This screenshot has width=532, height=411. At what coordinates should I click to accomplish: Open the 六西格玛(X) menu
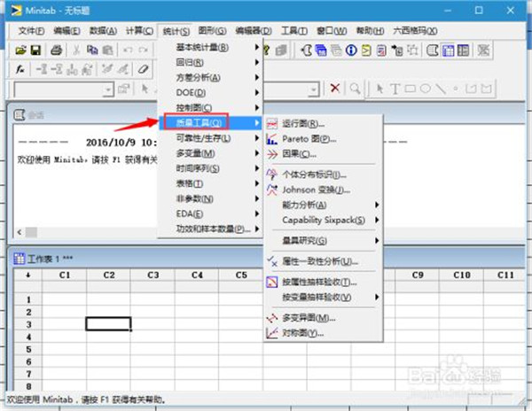(415, 31)
